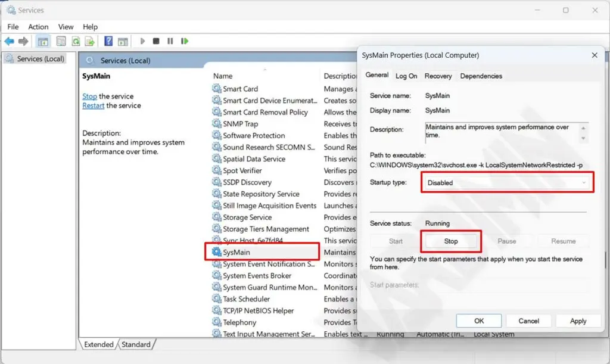This screenshot has width=610, height=364.
Task: Select the SNMP Trap service gear icon
Action: click(x=217, y=124)
